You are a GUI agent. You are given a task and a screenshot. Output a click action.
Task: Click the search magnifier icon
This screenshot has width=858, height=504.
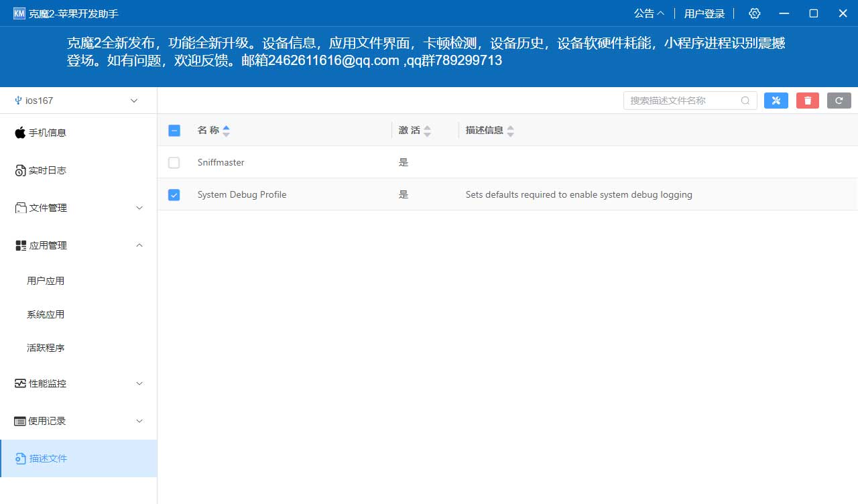pos(745,101)
